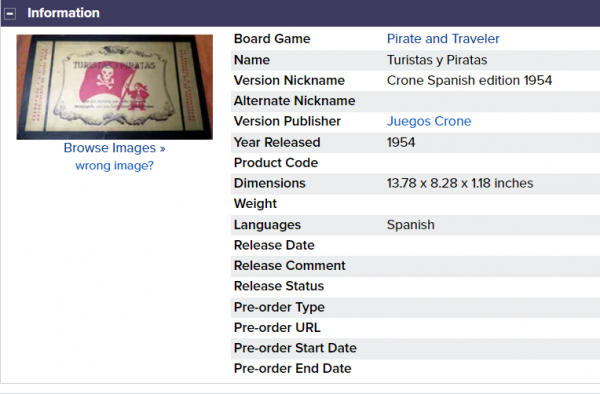
Task: Collapse the Information section
Action: pos(10,14)
